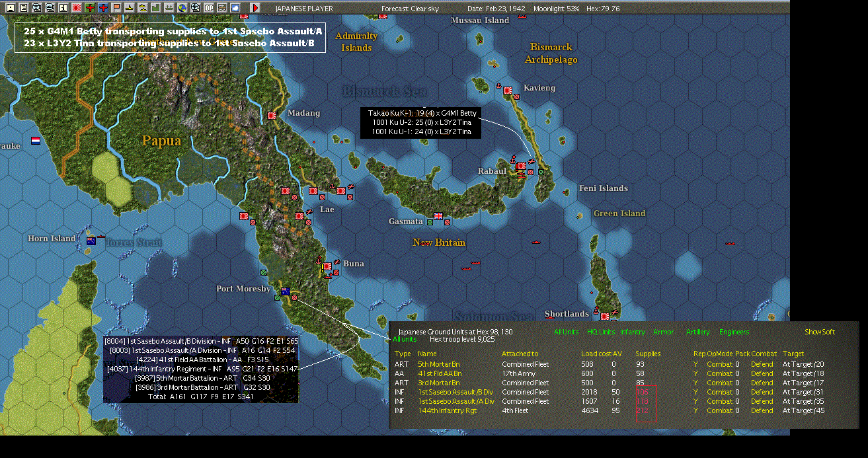
Task: Click the 'All units' label under panel title
Action: [405, 339]
